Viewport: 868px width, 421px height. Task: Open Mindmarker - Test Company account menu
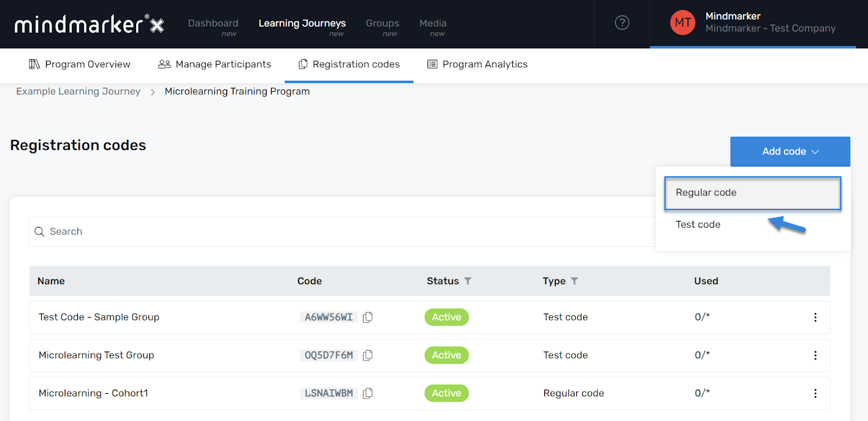753,23
